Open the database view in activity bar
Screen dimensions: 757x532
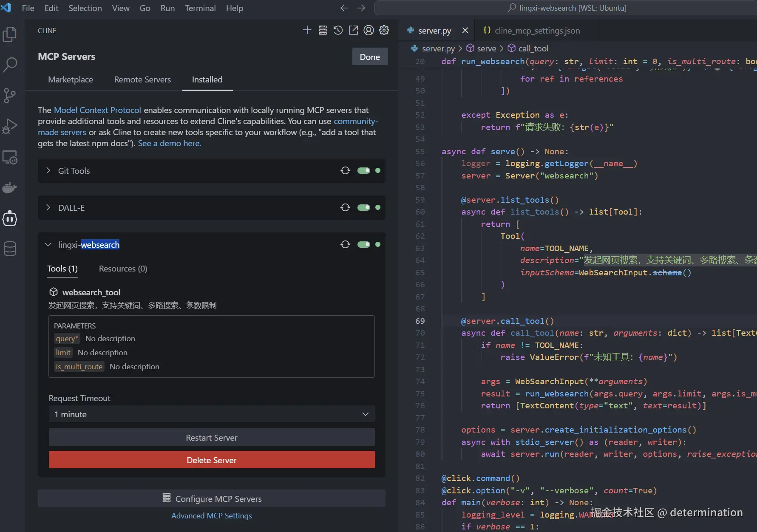(10, 249)
